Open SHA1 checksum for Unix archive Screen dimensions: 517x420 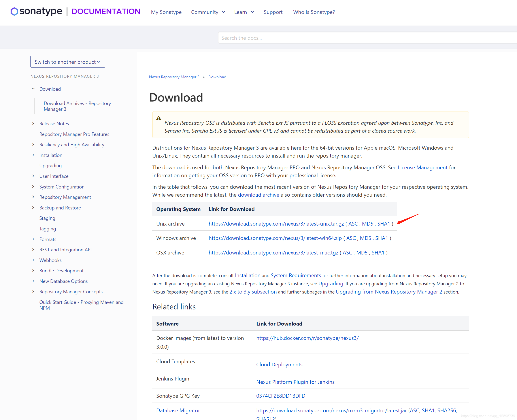[x=384, y=224]
